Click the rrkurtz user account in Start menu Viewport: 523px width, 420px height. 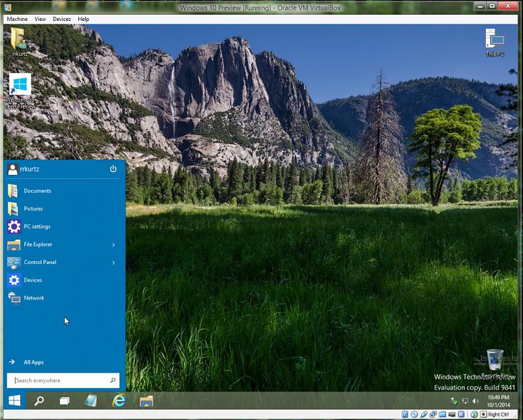23,169
